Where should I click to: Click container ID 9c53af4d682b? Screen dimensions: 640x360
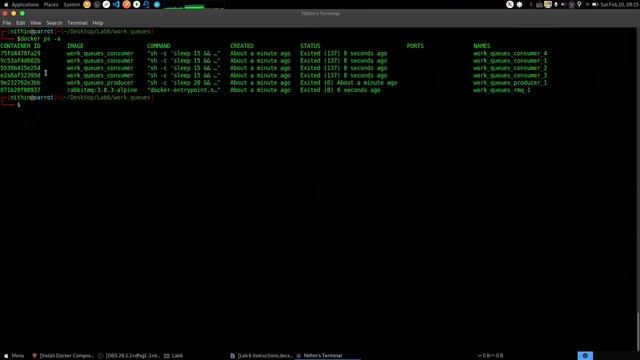pyautogui.click(x=20, y=61)
